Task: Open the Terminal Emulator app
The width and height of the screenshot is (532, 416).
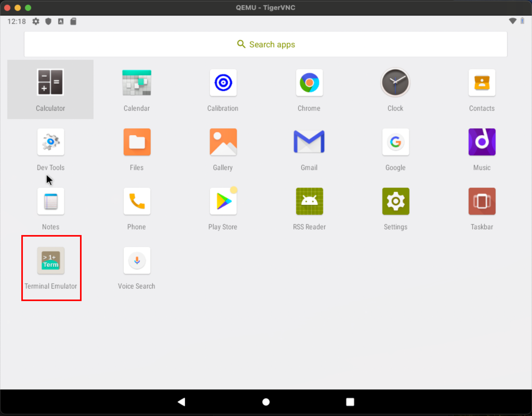Action: click(x=51, y=261)
